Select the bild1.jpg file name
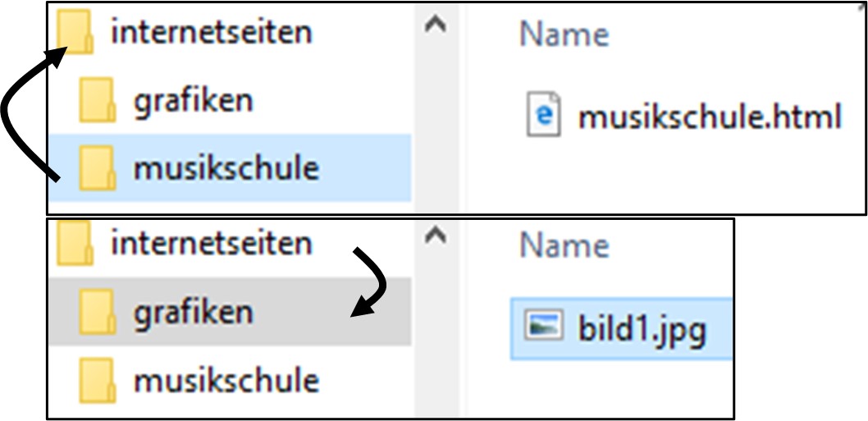Screen dimensions: 868x421 click(x=642, y=330)
